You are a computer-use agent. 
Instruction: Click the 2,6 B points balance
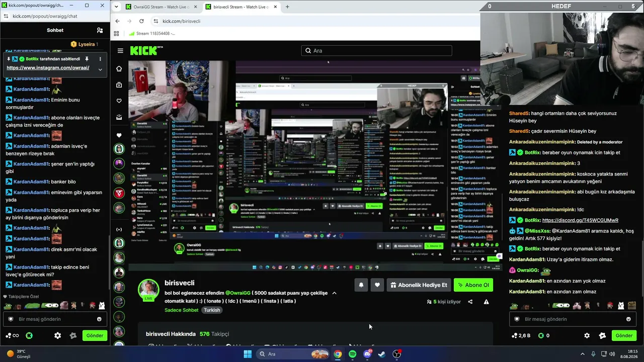coord(521,335)
